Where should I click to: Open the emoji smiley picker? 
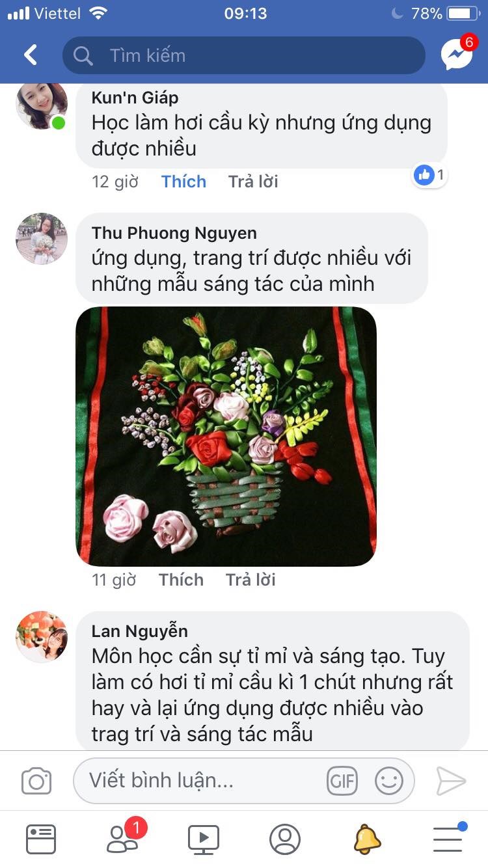pos(389,781)
